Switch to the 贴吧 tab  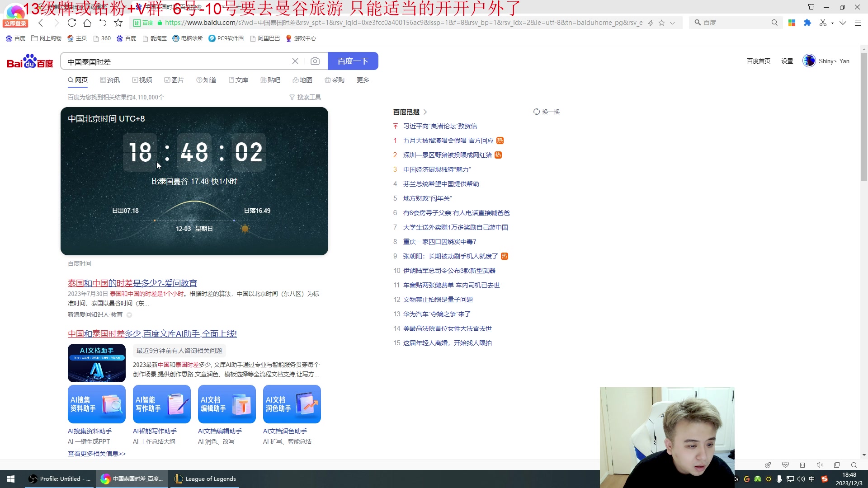click(x=270, y=80)
